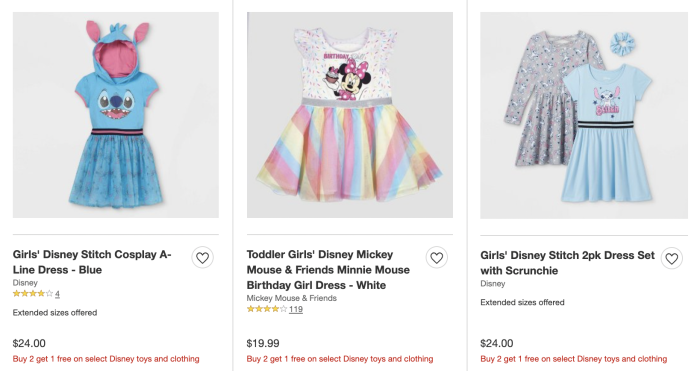This screenshot has width=700, height=371.
Task: Favorite the Stitch Cosplay A-Line Dress with heart
Action: (203, 258)
